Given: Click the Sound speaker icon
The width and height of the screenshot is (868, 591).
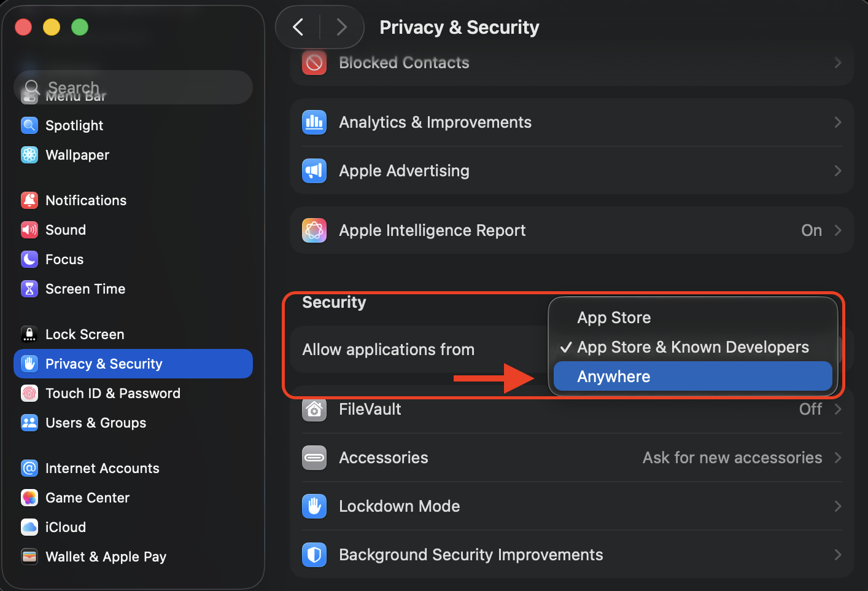Looking at the screenshot, I should 29,230.
